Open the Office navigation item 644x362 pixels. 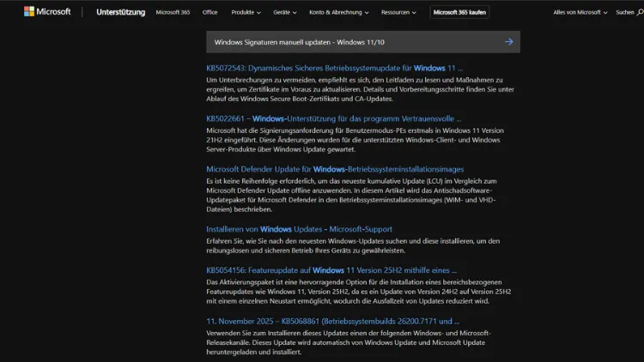(210, 12)
